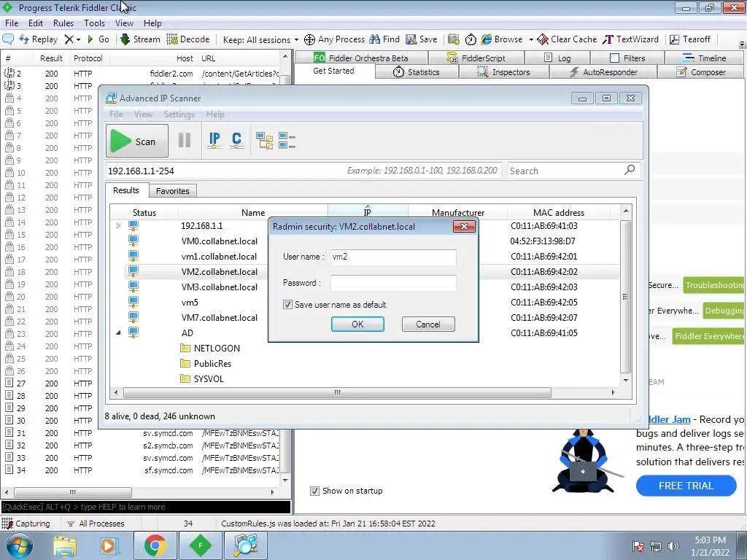Open Fiddler File menu
Screen dimensions: 747x560
click(12, 23)
